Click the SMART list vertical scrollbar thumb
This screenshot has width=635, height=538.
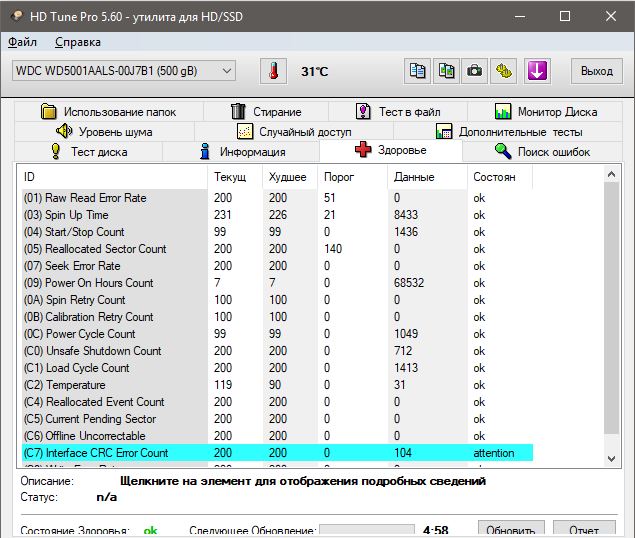pos(612,309)
